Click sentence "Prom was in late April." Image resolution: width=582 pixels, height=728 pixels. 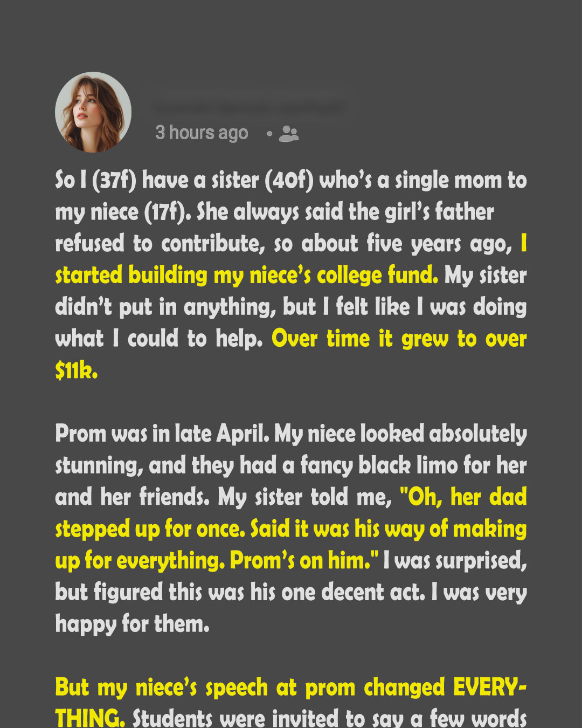pyautogui.click(x=162, y=434)
